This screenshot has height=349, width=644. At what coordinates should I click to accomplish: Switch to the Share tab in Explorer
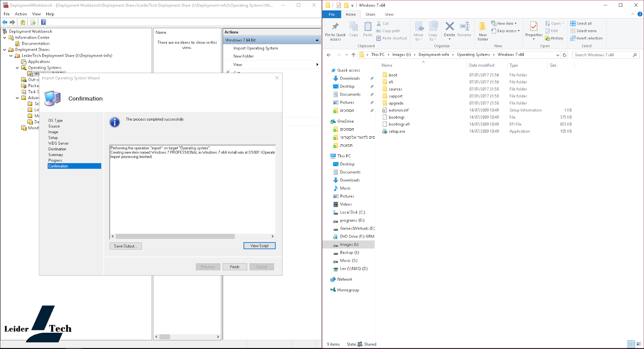[370, 14]
